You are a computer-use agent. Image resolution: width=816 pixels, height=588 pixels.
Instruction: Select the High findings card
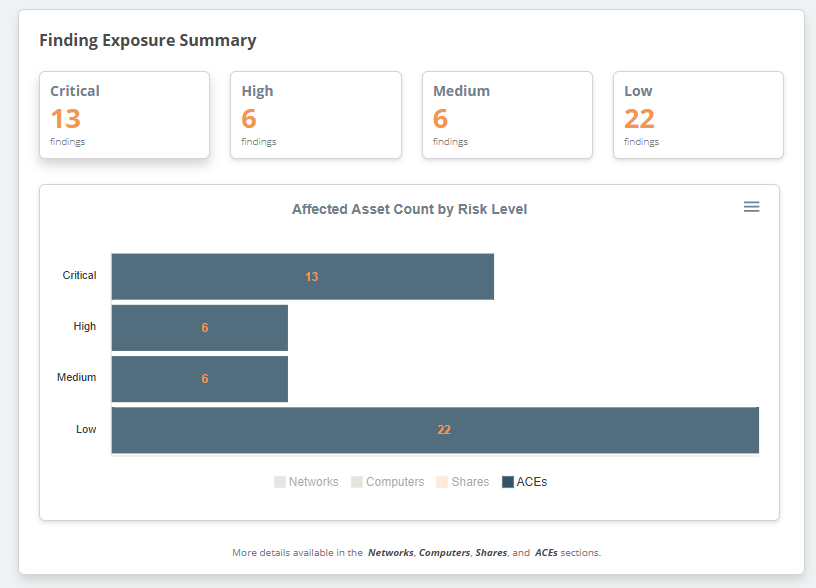[315, 115]
